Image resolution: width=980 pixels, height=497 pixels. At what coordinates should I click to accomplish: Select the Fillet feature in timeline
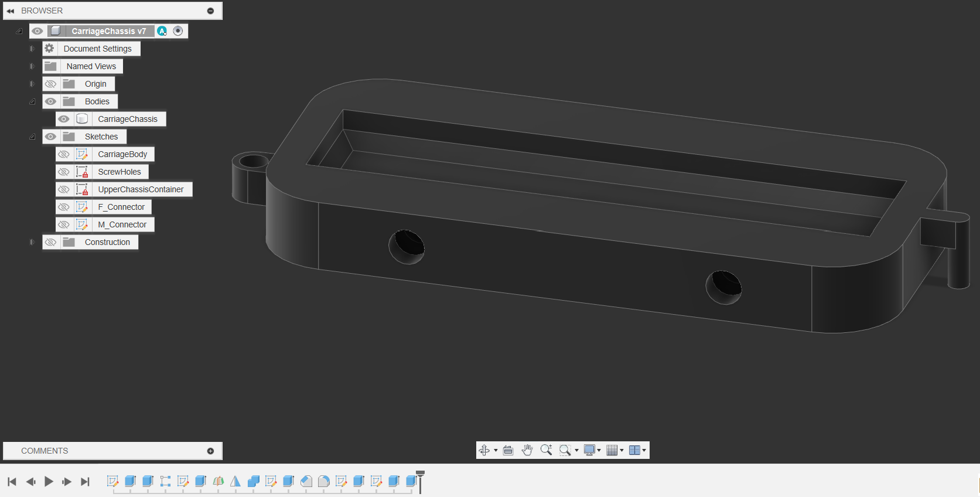[323, 481]
